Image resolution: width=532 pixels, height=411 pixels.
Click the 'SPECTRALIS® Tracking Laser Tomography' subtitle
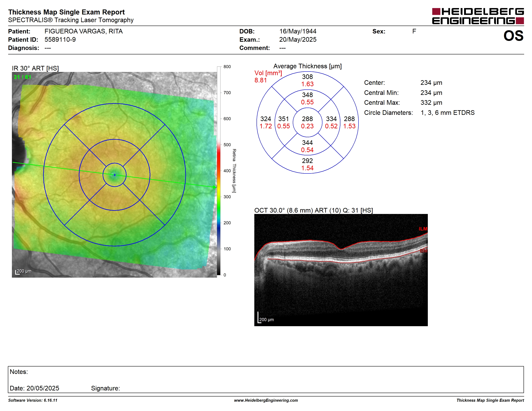coord(71,20)
